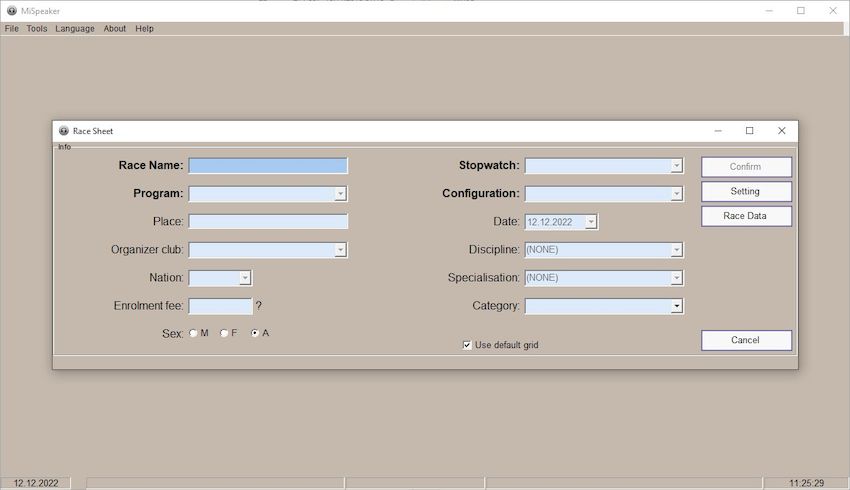Expand the Specialisation dropdown
This screenshot has width=850, height=490.
676,278
